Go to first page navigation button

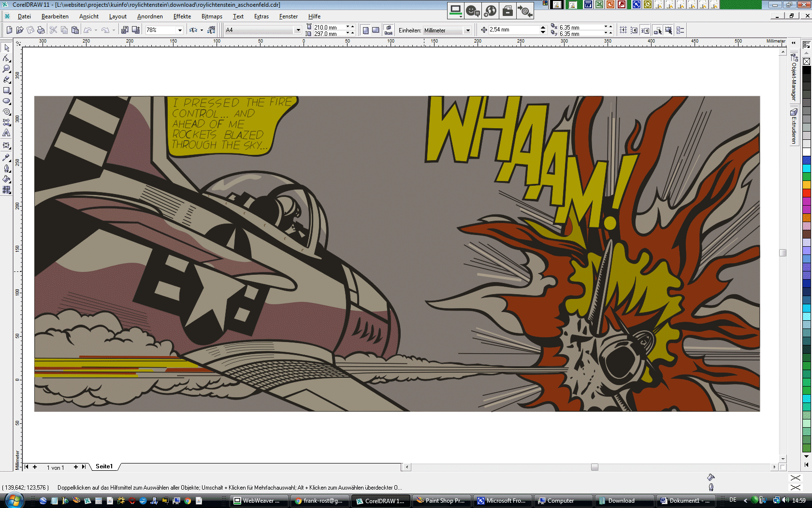pos(27,467)
